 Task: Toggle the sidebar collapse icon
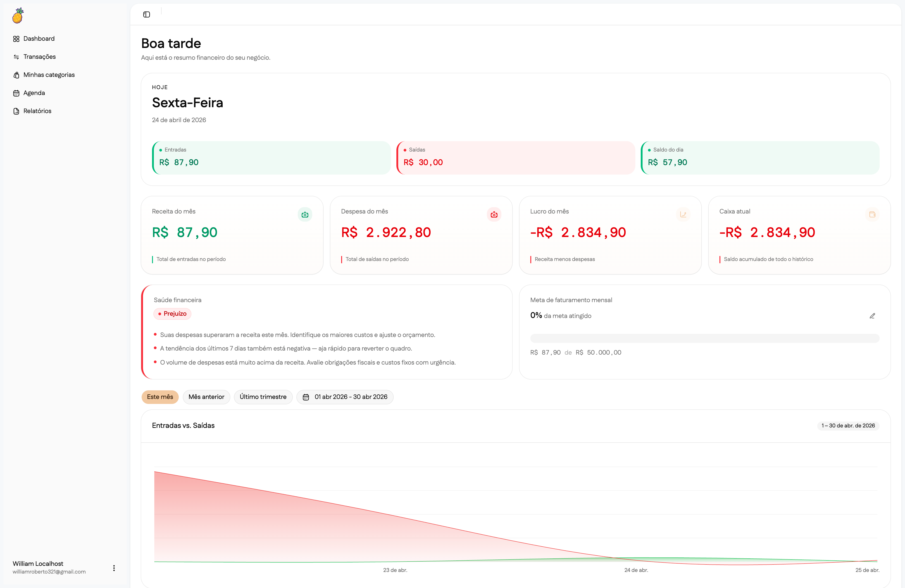pyautogui.click(x=146, y=14)
